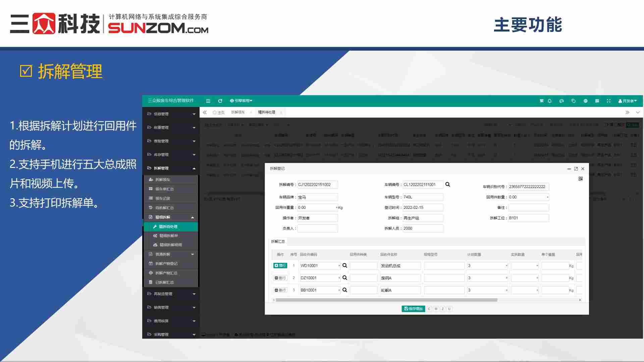This screenshot has height=362, width=644.
Task: Toggle fullscreen mode icon
Action: [x=608, y=101]
